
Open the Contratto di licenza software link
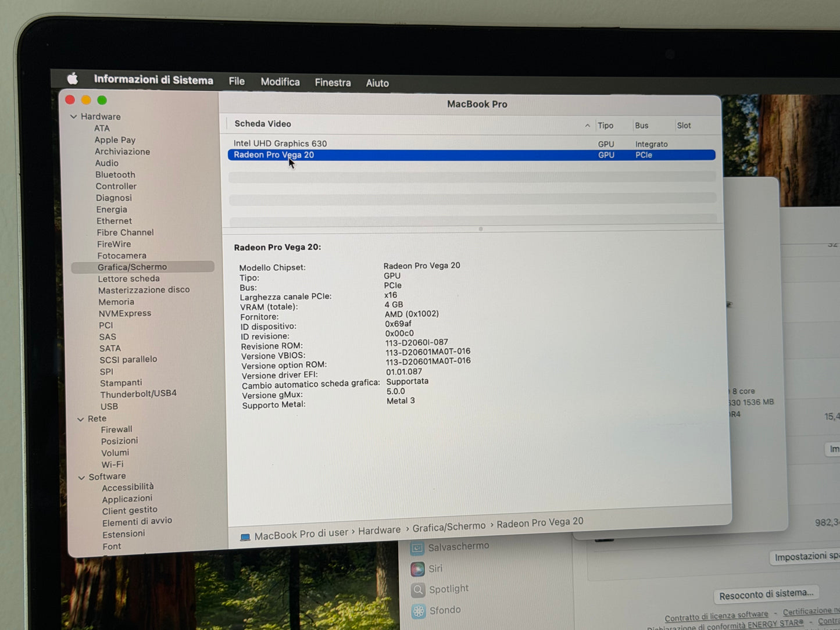click(x=716, y=617)
